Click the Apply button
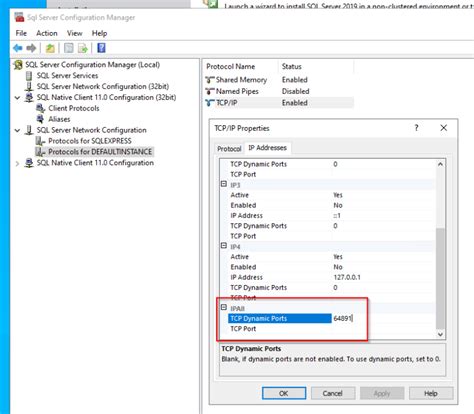This screenshot has height=414, width=474. coord(382,393)
